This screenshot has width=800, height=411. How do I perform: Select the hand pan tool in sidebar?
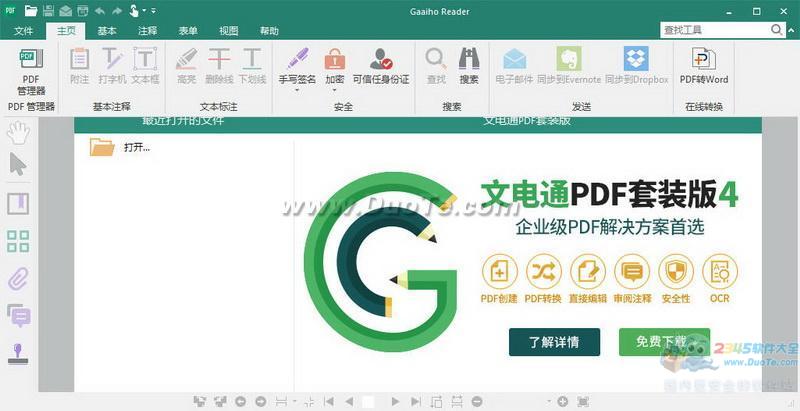tap(18, 133)
